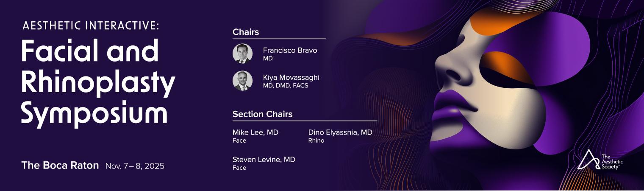Click the Nov. 7–8, 2025 date
The width and height of the screenshot is (644, 191).
tap(135, 166)
